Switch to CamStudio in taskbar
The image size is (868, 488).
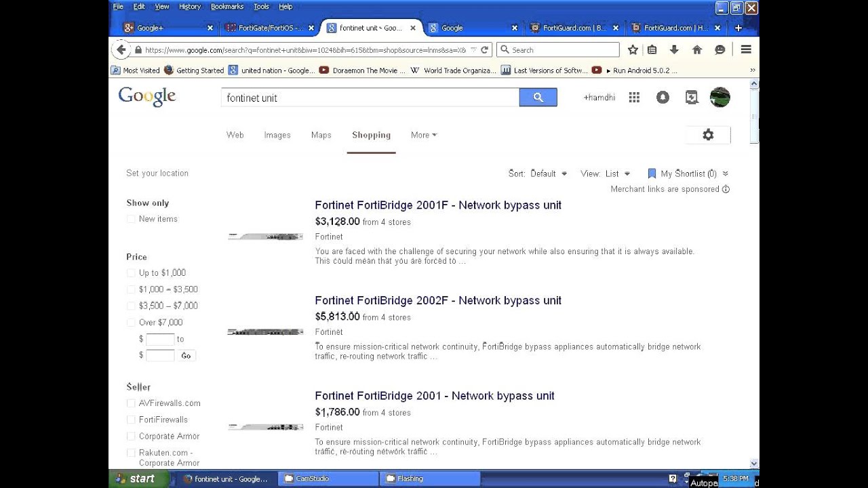click(329, 479)
